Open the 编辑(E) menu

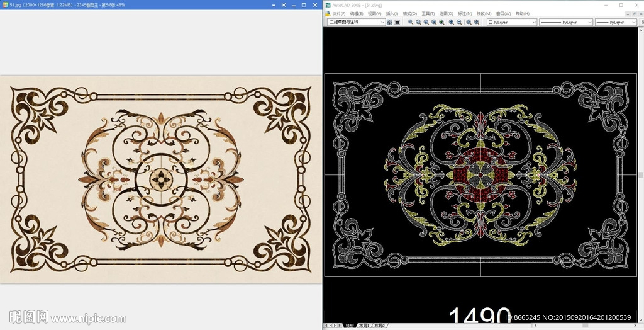click(357, 14)
